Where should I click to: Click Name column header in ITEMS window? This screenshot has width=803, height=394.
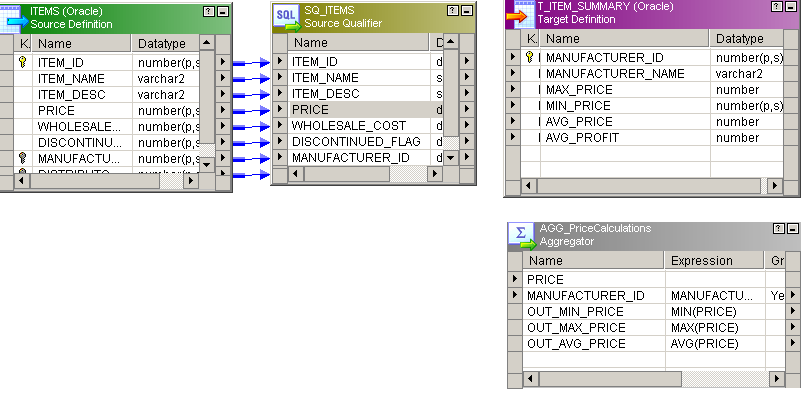(x=81, y=44)
